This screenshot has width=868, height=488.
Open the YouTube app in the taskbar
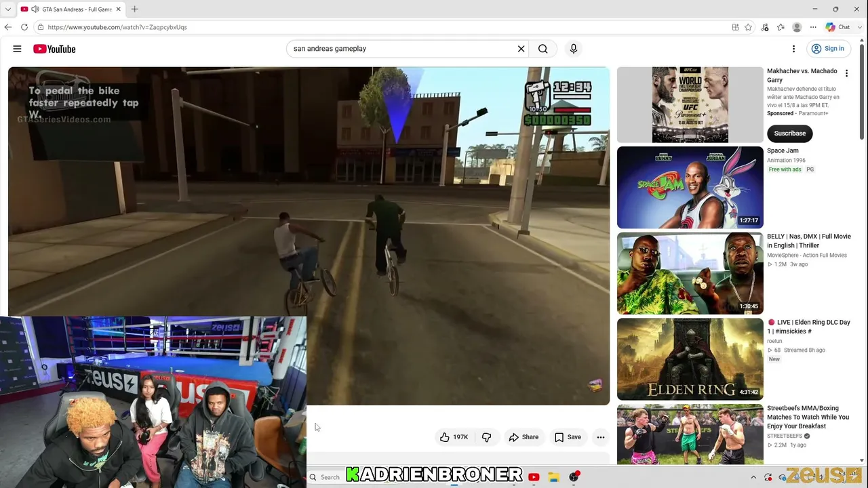click(534, 477)
